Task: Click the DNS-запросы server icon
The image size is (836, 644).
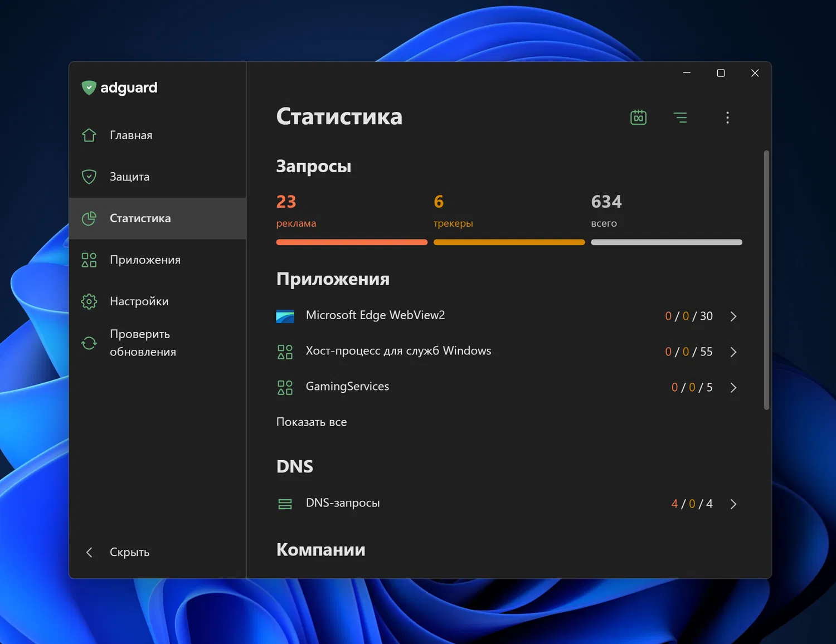Action: 285,504
